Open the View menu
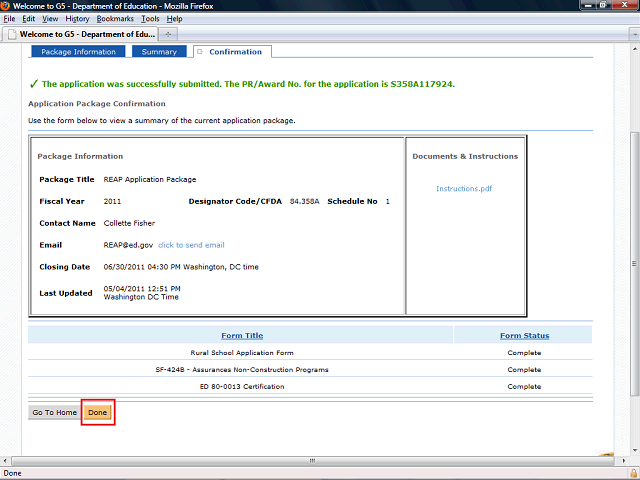This screenshot has height=480, width=640. pos(50,19)
